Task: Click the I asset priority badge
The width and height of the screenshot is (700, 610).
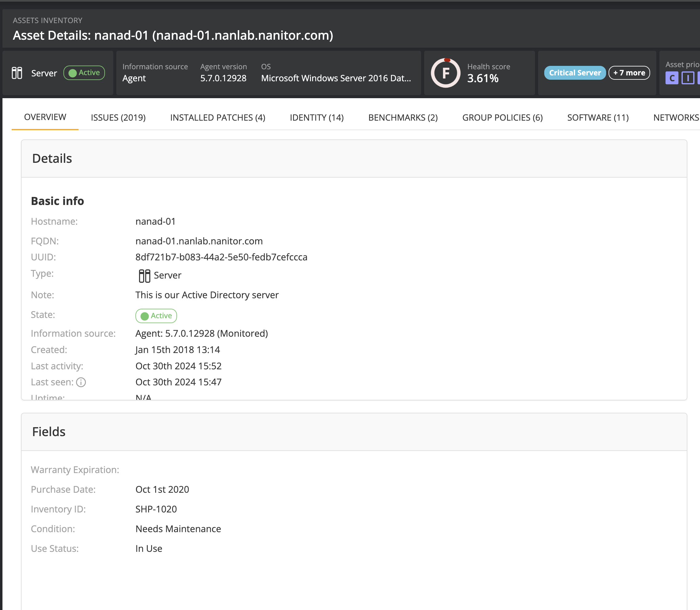Action: pyautogui.click(x=688, y=78)
